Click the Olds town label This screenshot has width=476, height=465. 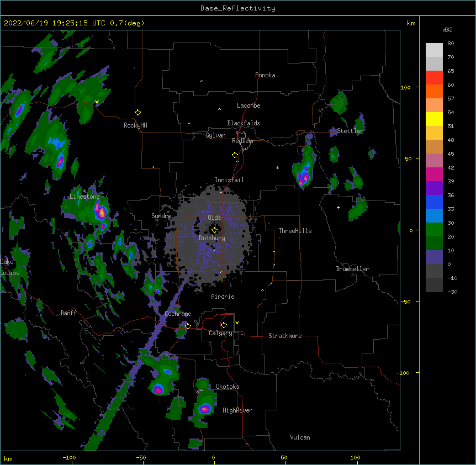tap(214, 218)
